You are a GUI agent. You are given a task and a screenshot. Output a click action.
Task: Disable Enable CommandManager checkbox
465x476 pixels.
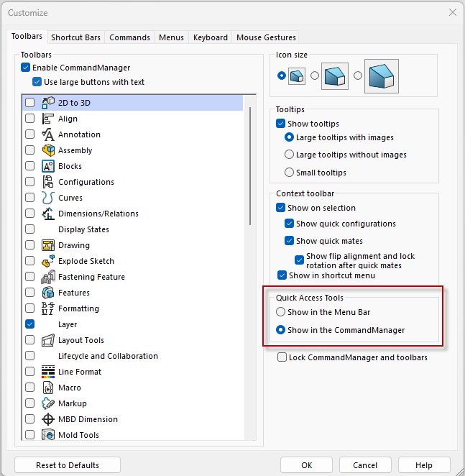(26, 68)
